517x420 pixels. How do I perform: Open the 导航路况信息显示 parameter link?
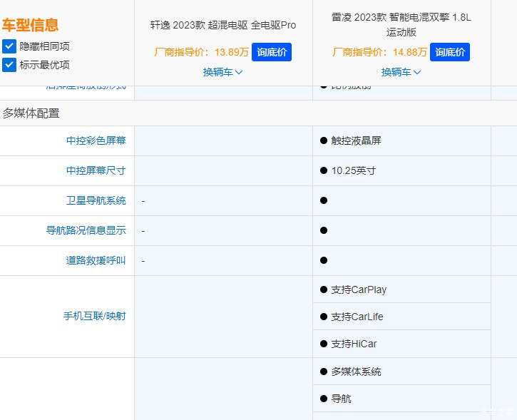click(86, 231)
